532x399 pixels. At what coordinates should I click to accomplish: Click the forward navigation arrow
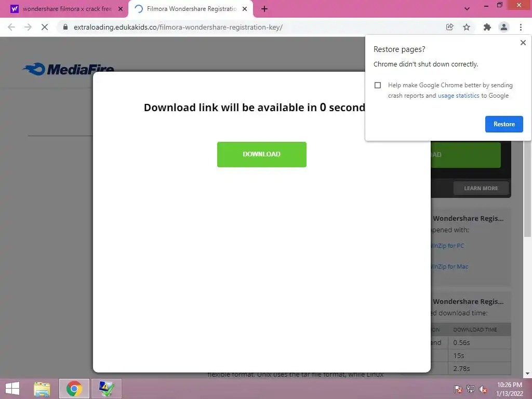(28, 27)
